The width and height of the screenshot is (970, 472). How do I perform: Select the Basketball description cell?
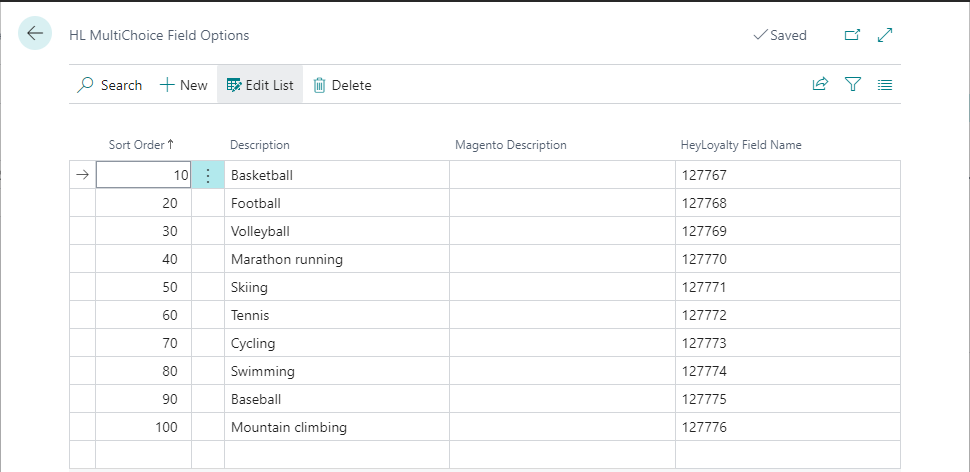coord(337,175)
